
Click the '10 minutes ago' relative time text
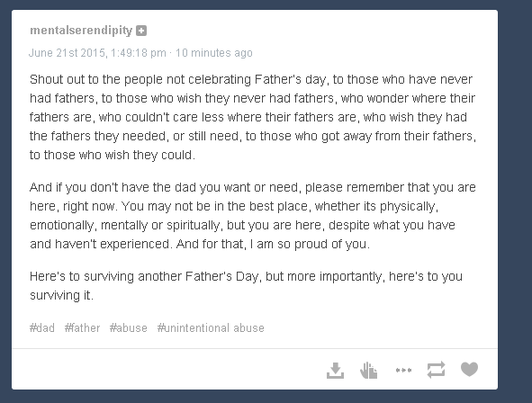pyautogui.click(x=214, y=53)
